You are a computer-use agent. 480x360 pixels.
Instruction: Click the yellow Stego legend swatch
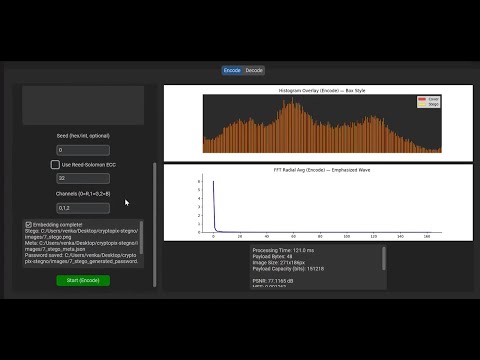tap(422, 104)
